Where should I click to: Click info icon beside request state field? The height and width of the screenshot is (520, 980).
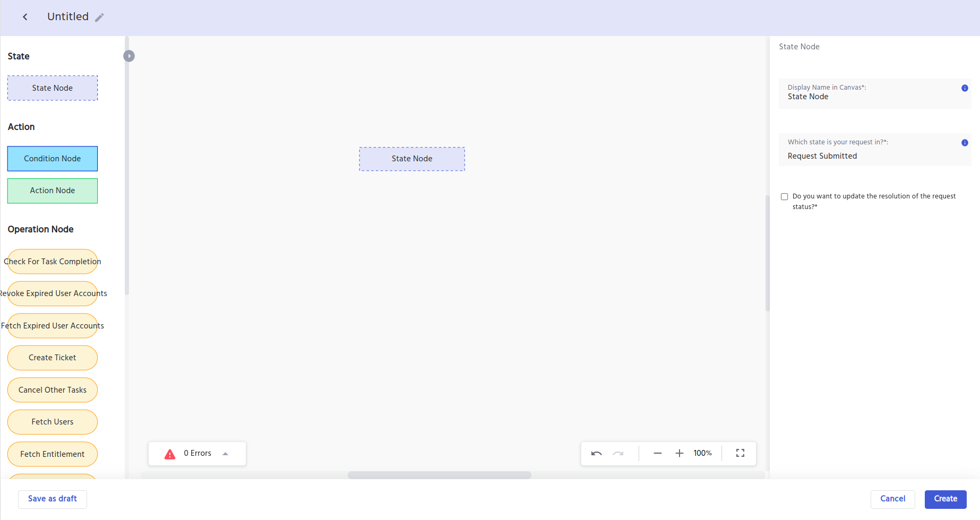coord(964,143)
